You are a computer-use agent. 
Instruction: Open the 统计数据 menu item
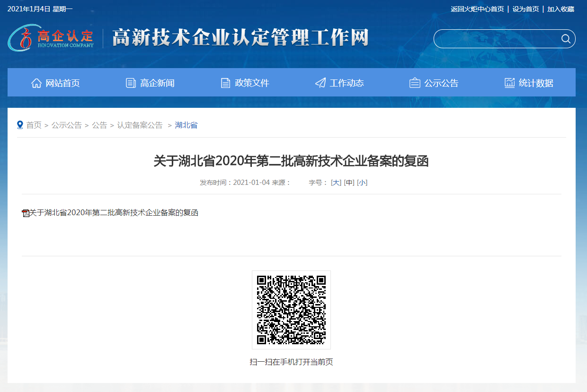pos(536,83)
